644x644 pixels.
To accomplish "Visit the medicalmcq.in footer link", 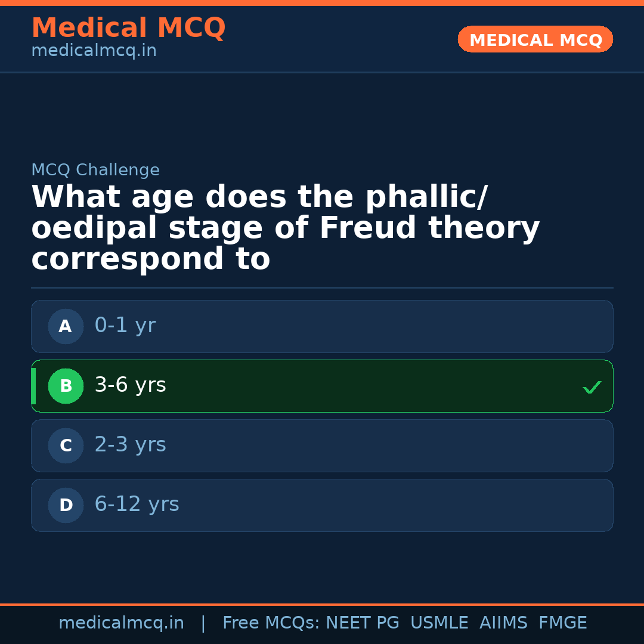I will (121, 622).
